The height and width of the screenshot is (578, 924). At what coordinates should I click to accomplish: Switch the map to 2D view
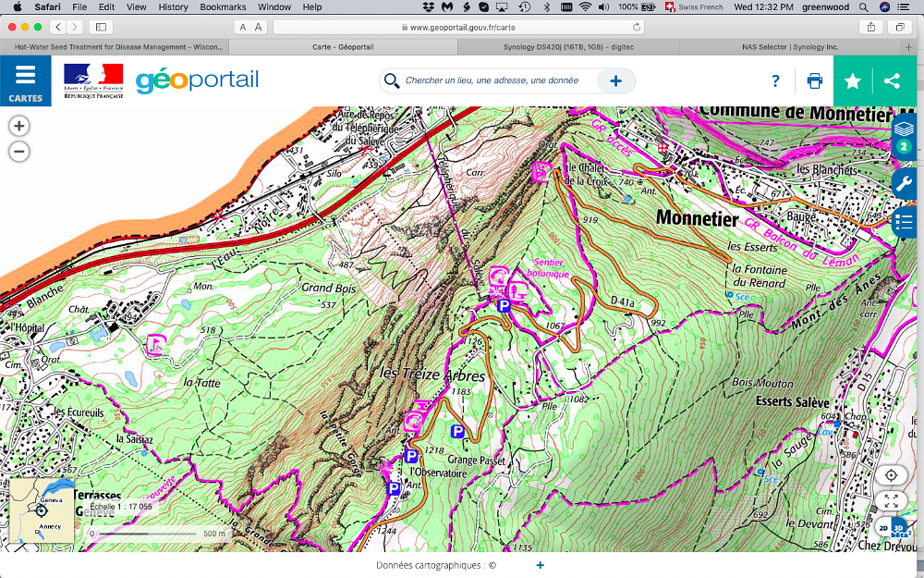pos(882,528)
